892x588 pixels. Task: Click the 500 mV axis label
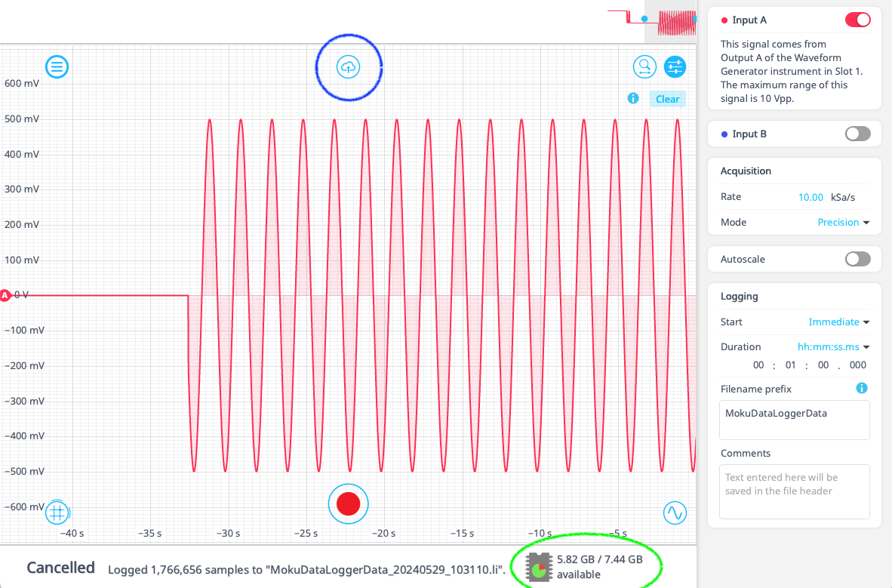(x=22, y=119)
